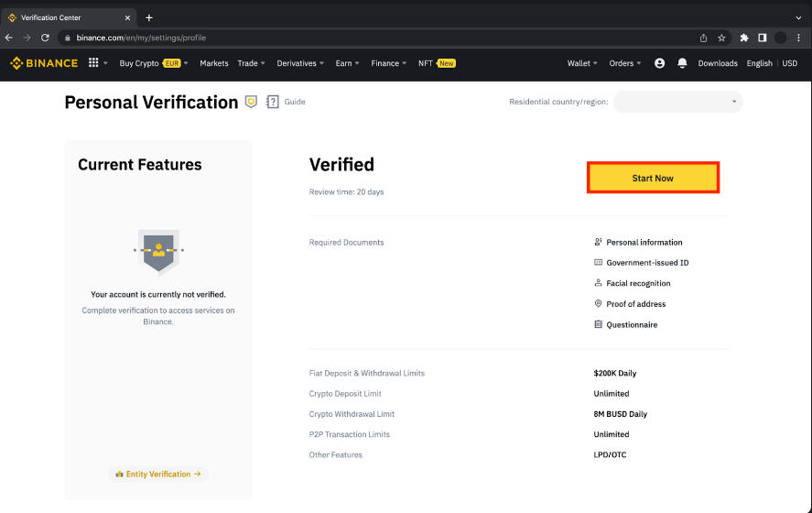Screen dimensions: 812x513
Task: Click the Binance logo
Action: 44,62
